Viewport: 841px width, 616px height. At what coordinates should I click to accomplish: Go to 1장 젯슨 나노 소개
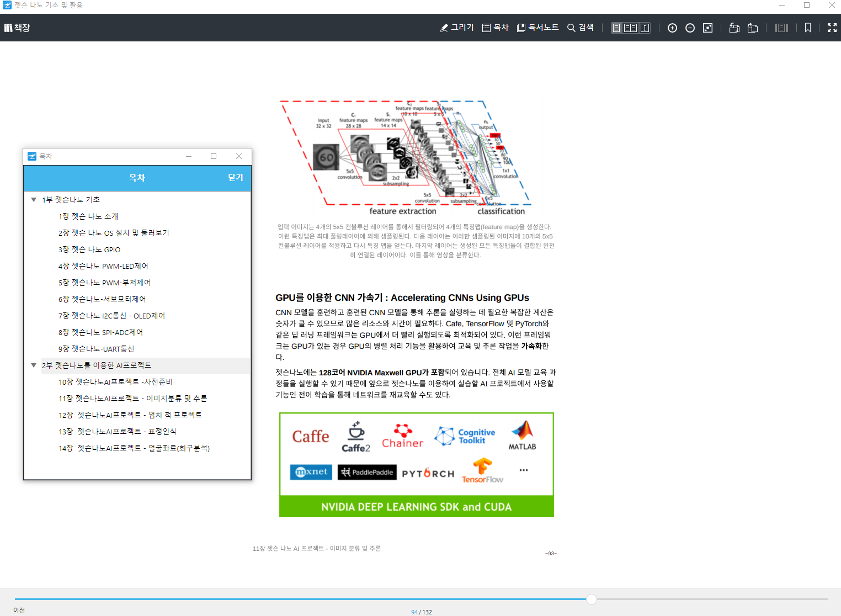[88, 216]
